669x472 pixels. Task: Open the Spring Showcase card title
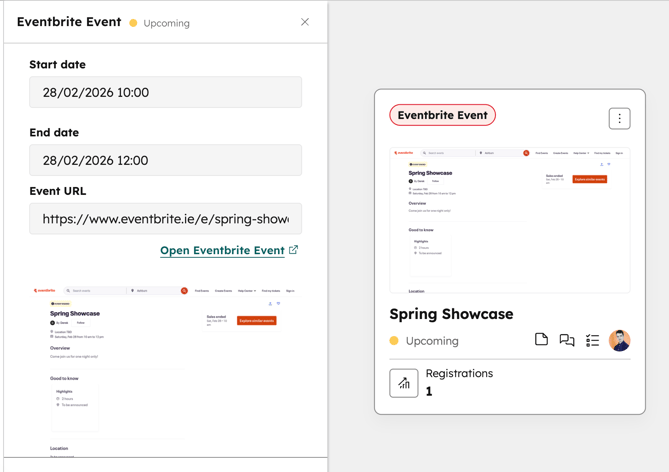451,313
